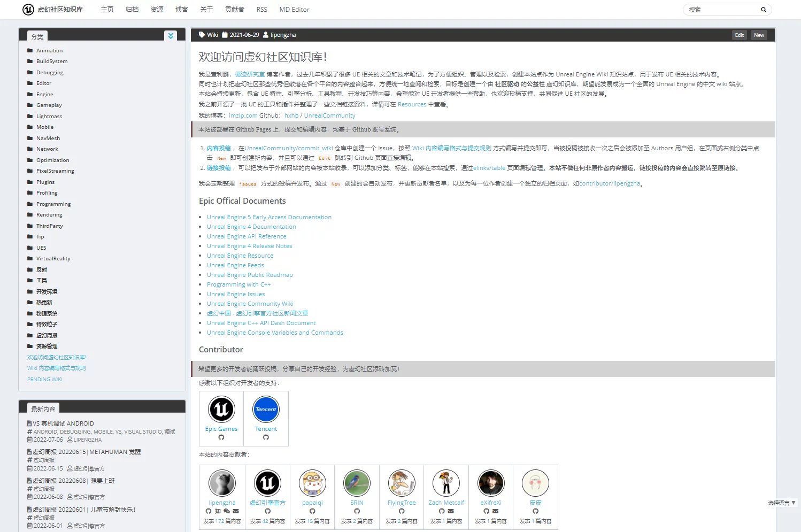801x532 pixels.
Task: Open the MD Editor menu item
Action: click(294, 10)
